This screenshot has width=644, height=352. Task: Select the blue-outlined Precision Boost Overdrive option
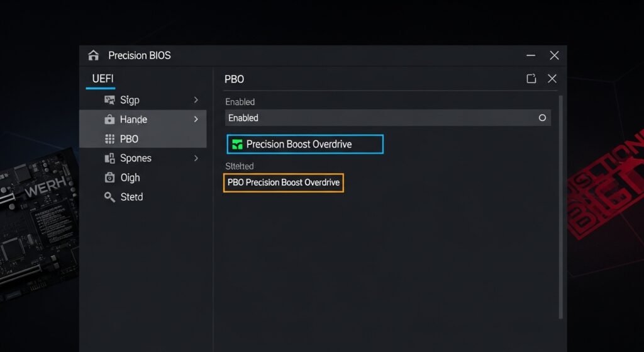pyautogui.click(x=305, y=144)
